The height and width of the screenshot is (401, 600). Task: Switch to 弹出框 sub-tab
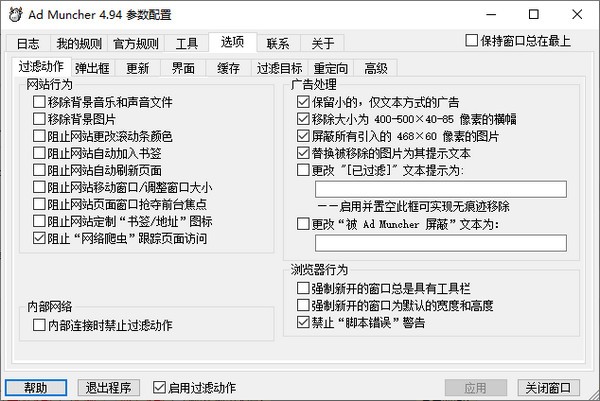pyautogui.click(x=92, y=68)
